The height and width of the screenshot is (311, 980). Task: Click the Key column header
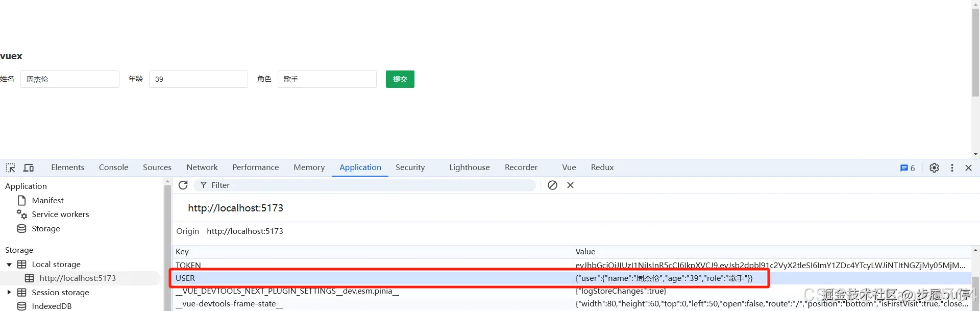373,251
